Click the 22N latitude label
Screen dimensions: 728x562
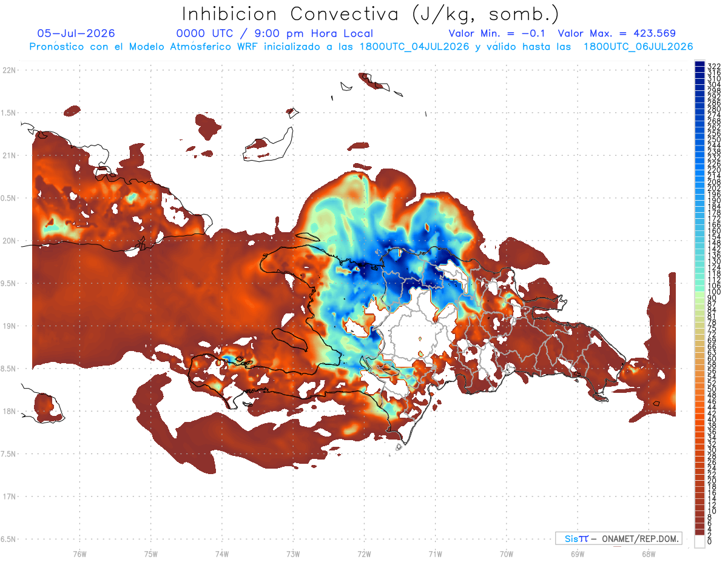click(x=10, y=70)
